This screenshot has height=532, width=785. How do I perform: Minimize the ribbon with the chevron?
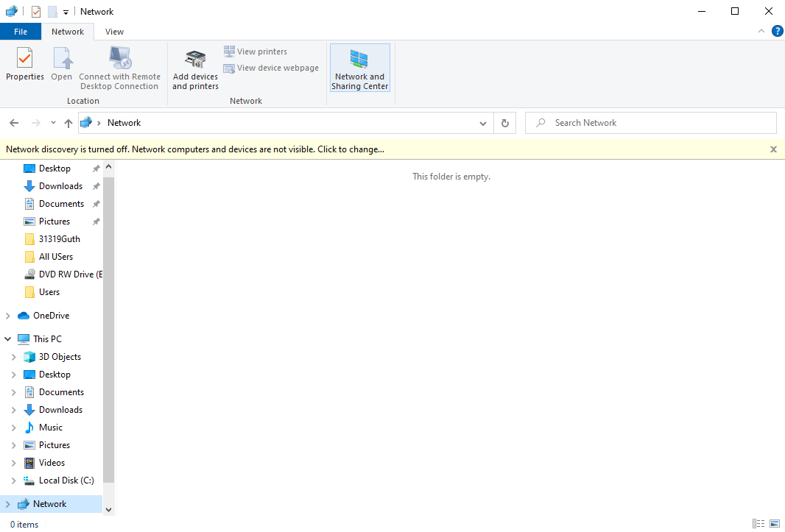[761, 31]
